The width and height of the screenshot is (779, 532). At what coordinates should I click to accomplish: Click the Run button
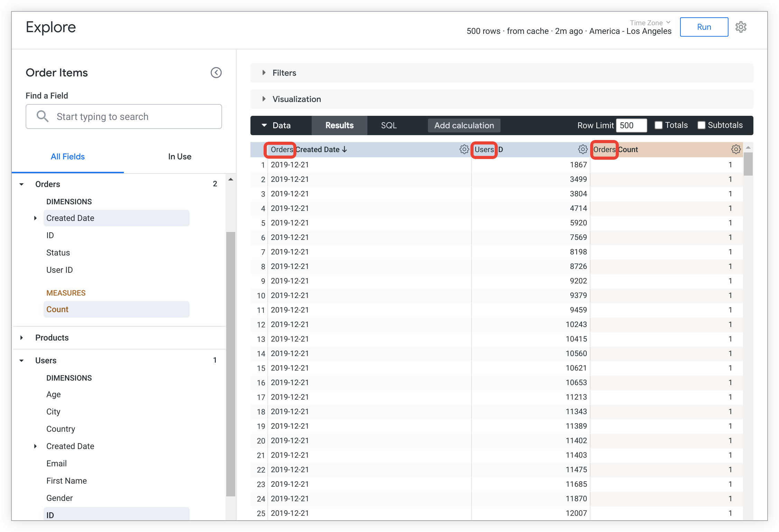[x=704, y=27]
